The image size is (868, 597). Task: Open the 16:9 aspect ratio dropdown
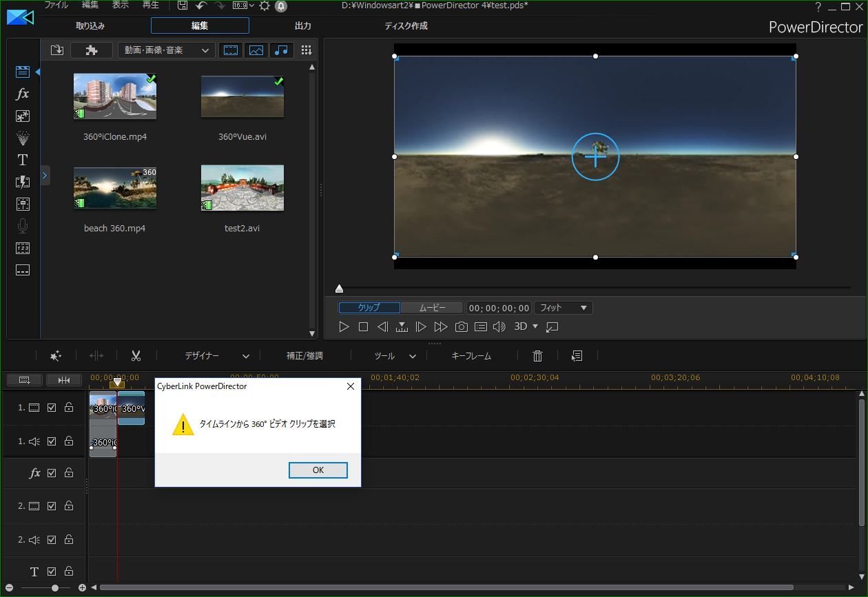pyautogui.click(x=243, y=6)
